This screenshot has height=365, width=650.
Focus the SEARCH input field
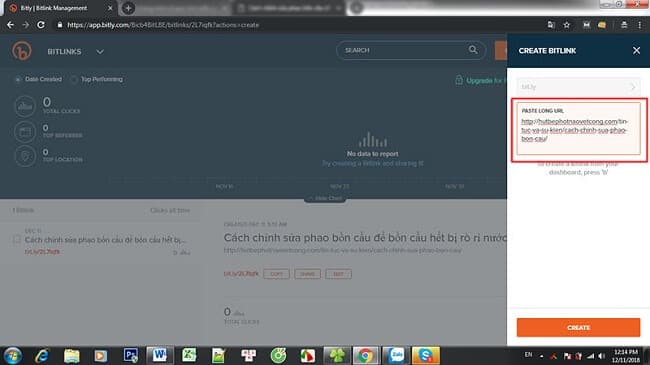pos(410,50)
